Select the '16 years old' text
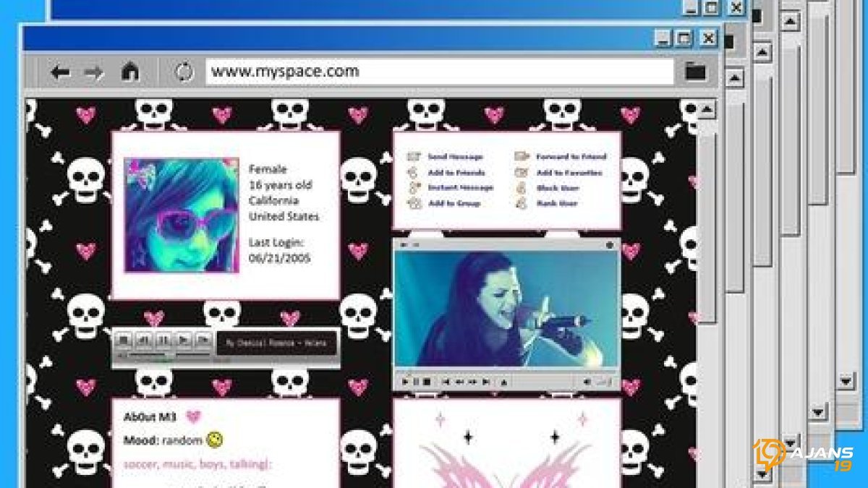 click(281, 185)
